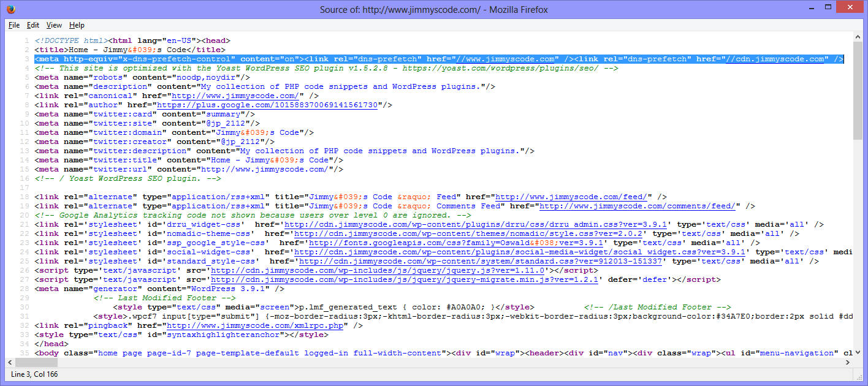The height and width of the screenshot is (386, 868).
Task: Click the horizontal scrollbar right arrow
Action: coord(847,362)
